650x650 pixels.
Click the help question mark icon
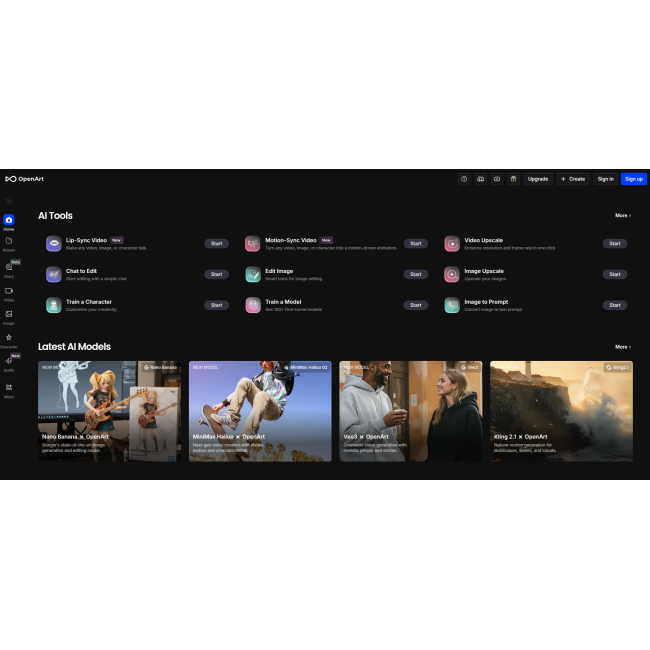464,179
